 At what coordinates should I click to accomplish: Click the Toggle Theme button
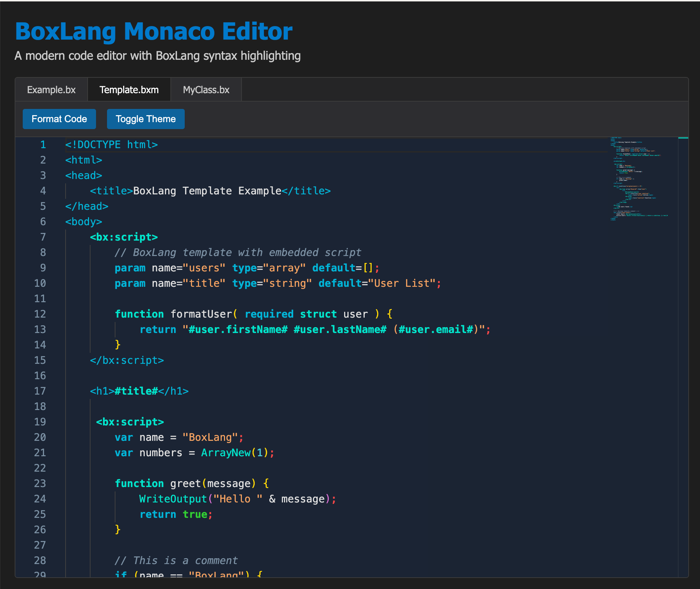145,119
